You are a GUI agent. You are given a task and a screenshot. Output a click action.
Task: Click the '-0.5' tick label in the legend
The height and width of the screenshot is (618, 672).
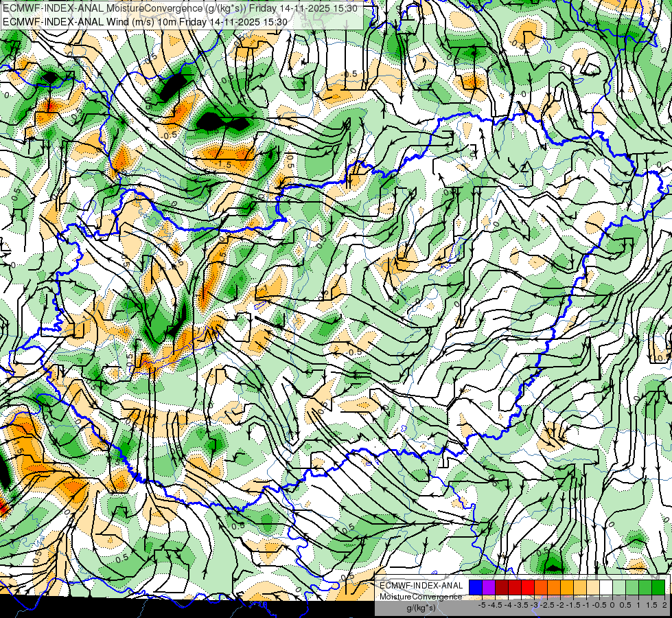(599, 605)
